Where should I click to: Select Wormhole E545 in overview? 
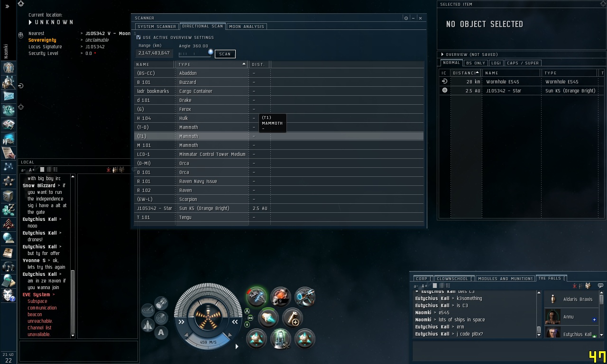coord(522,82)
